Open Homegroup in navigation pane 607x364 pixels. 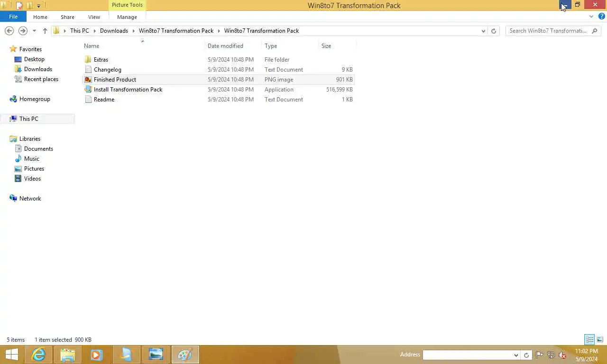pos(35,99)
